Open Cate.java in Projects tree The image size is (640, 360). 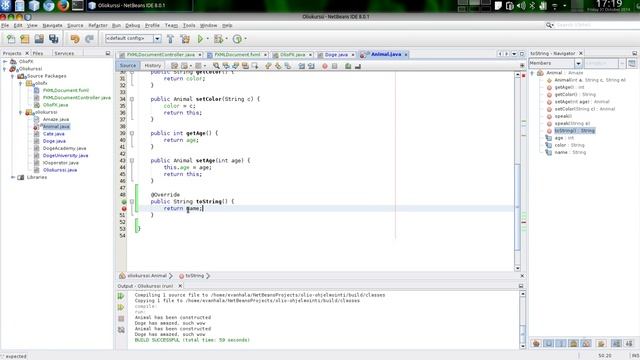(53, 134)
